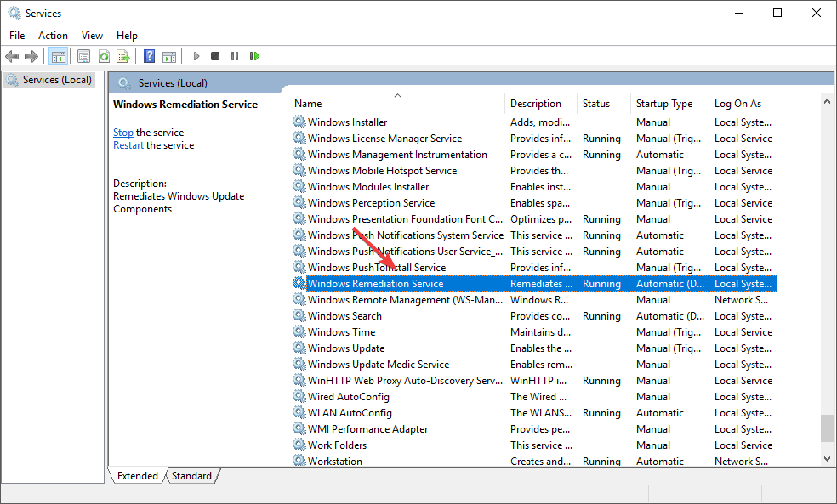This screenshot has height=504, width=837.
Task: Click gear icon of Windows Perception Service
Action: click(x=299, y=202)
